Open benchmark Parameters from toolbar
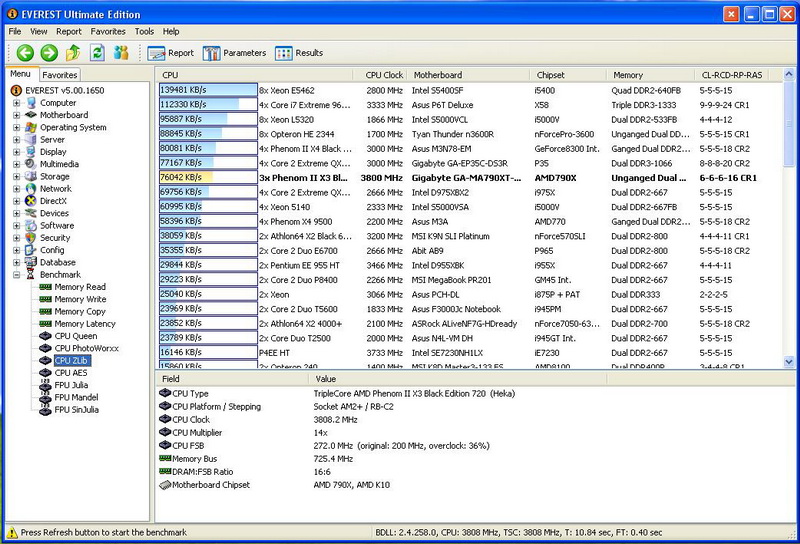This screenshot has width=800, height=544. tap(234, 53)
